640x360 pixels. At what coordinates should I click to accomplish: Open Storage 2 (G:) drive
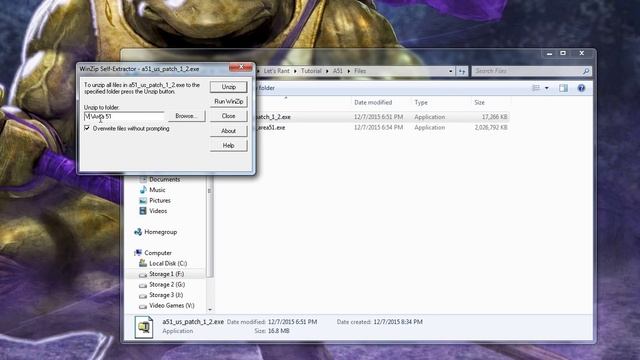[167, 284]
